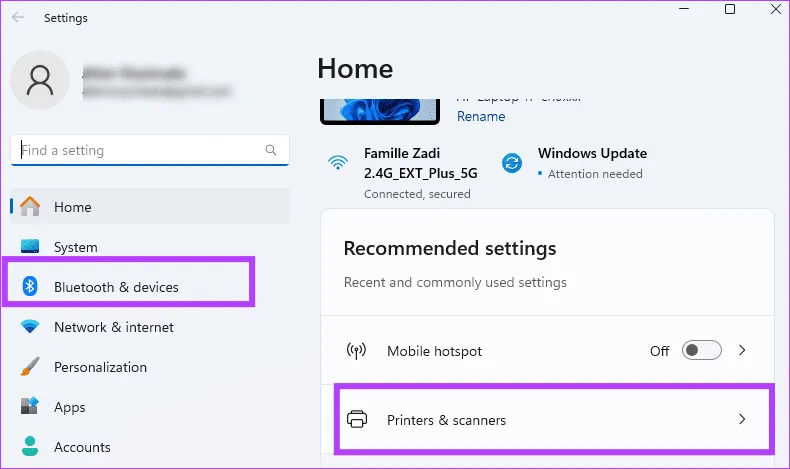Expand Mobile hotspot settings chevron

click(742, 351)
